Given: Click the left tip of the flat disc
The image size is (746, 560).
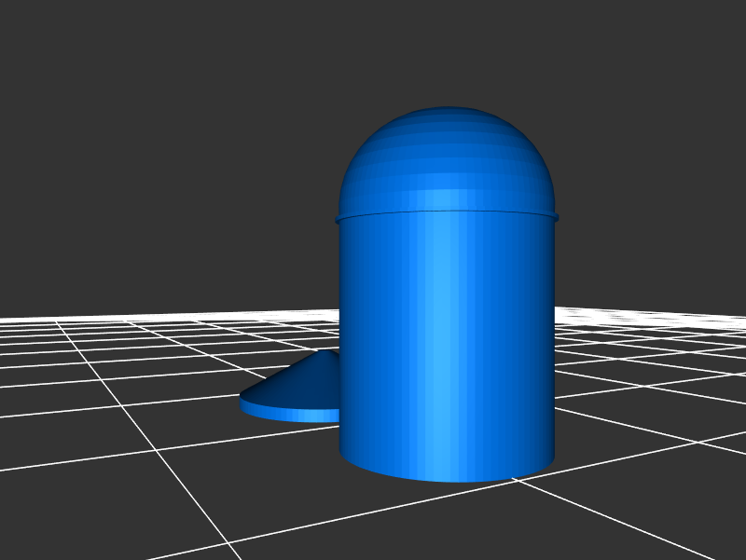Looking at the screenshot, I should (243, 401).
